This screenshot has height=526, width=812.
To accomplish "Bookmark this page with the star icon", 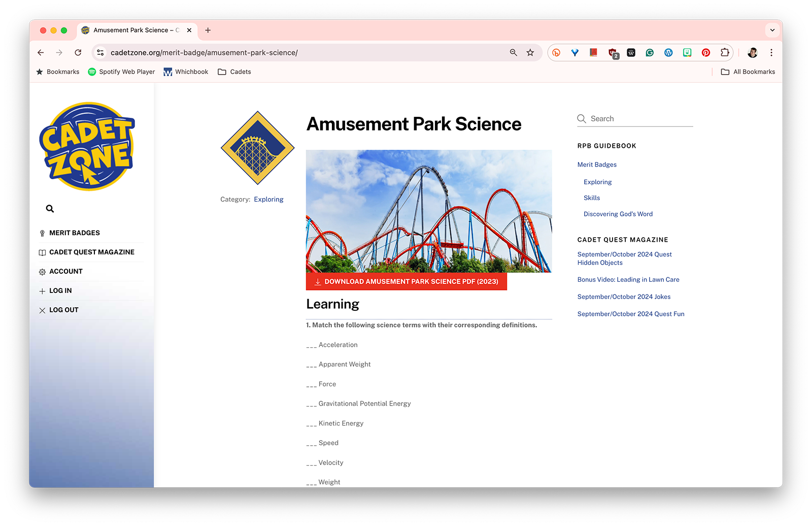I will click(530, 53).
